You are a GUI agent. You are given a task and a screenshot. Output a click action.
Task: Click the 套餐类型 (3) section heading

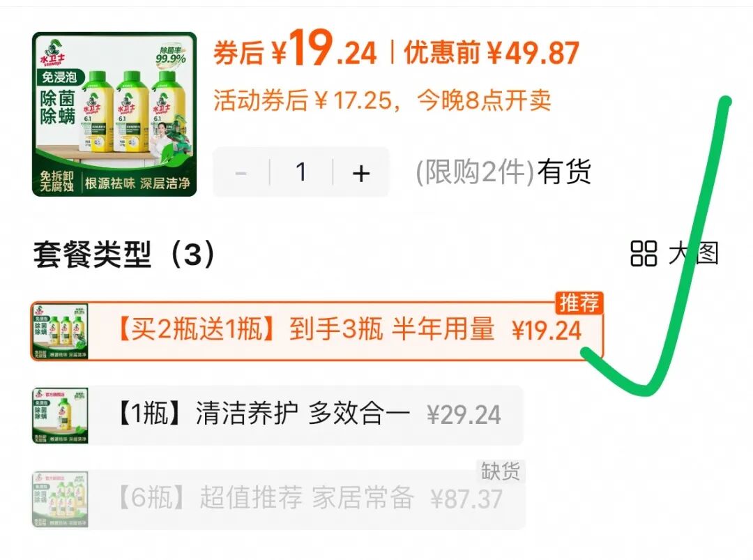point(124,255)
